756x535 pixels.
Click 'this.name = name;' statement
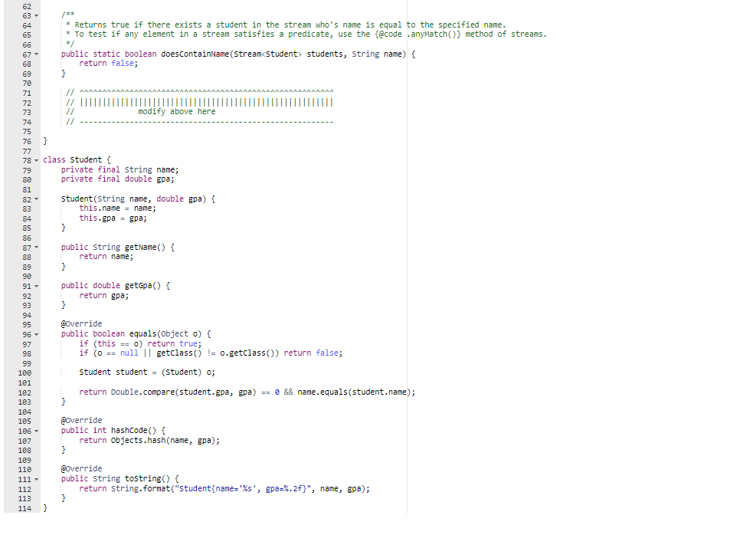coord(118,208)
